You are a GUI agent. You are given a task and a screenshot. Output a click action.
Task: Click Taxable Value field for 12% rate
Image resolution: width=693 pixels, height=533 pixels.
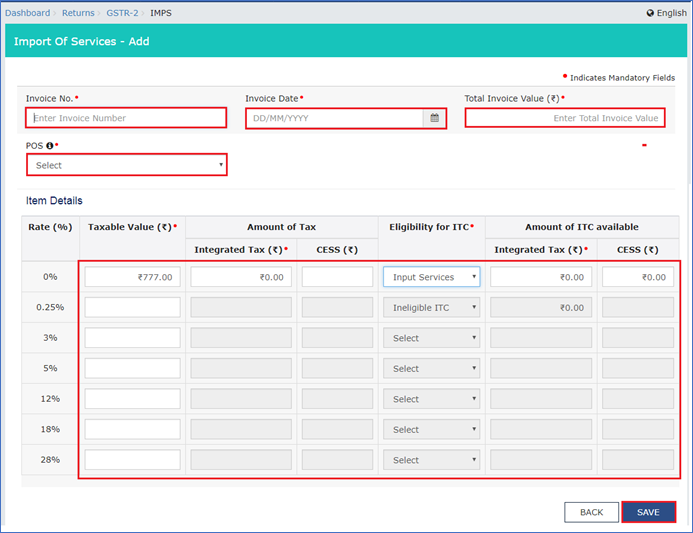pyautogui.click(x=133, y=399)
